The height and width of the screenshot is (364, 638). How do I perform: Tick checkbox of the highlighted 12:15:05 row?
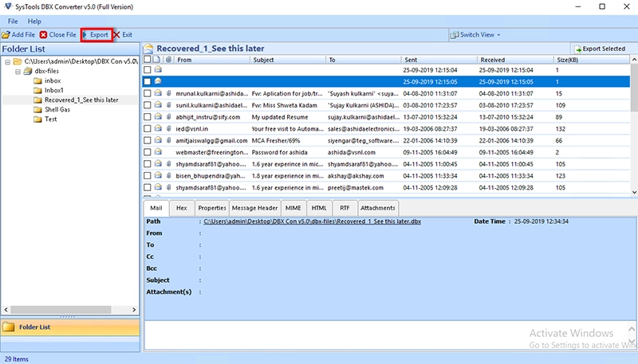pos(148,82)
